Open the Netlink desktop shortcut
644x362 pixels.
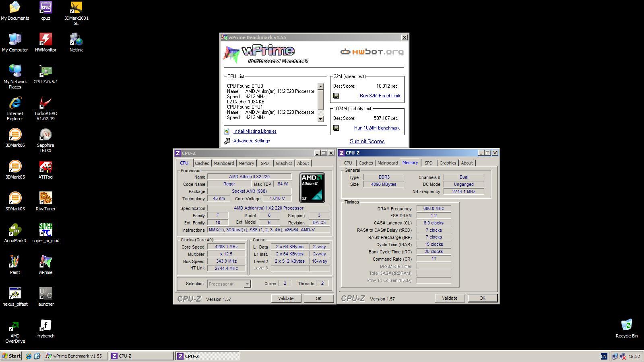pyautogui.click(x=76, y=43)
